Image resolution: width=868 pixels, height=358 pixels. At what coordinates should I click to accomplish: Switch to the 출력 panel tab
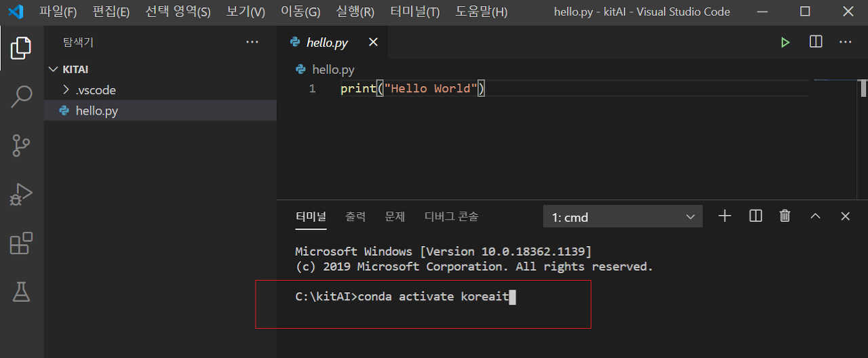[355, 216]
